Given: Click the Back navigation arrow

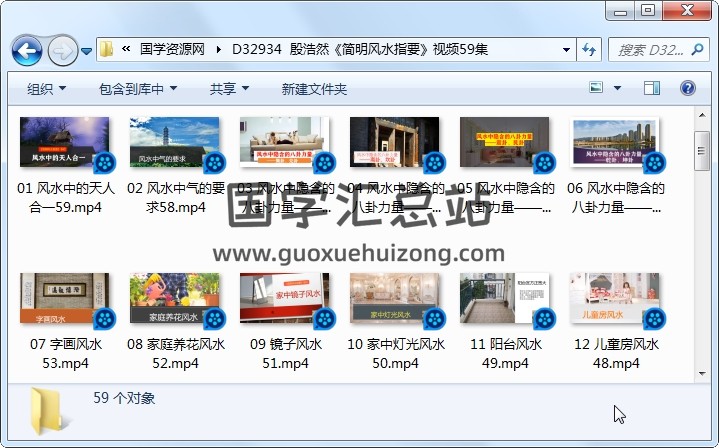Looking at the screenshot, I should (x=26, y=49).
